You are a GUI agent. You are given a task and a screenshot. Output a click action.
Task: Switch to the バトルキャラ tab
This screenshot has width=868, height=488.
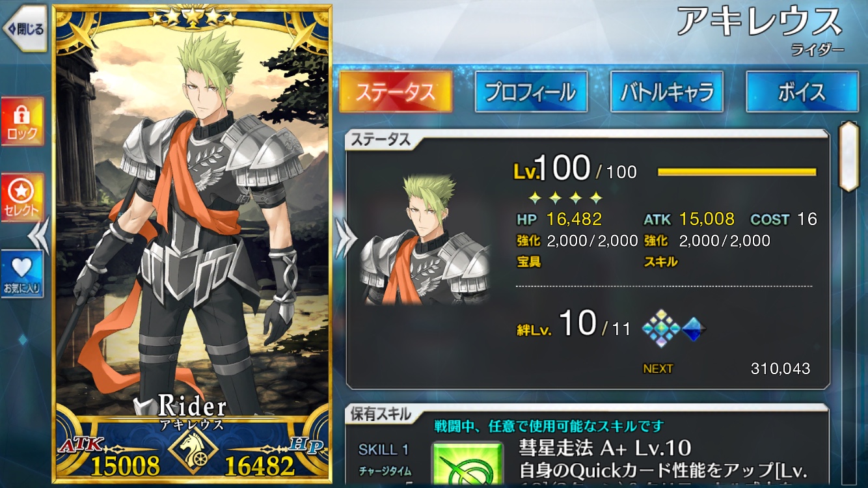point(666,92)
